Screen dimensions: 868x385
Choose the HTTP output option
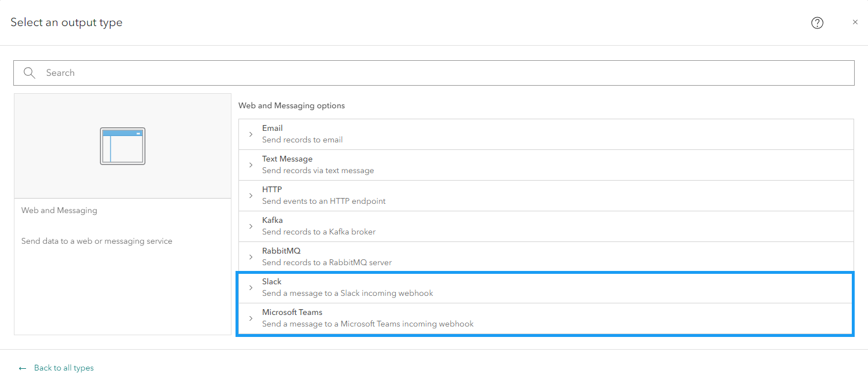(323, 195)
